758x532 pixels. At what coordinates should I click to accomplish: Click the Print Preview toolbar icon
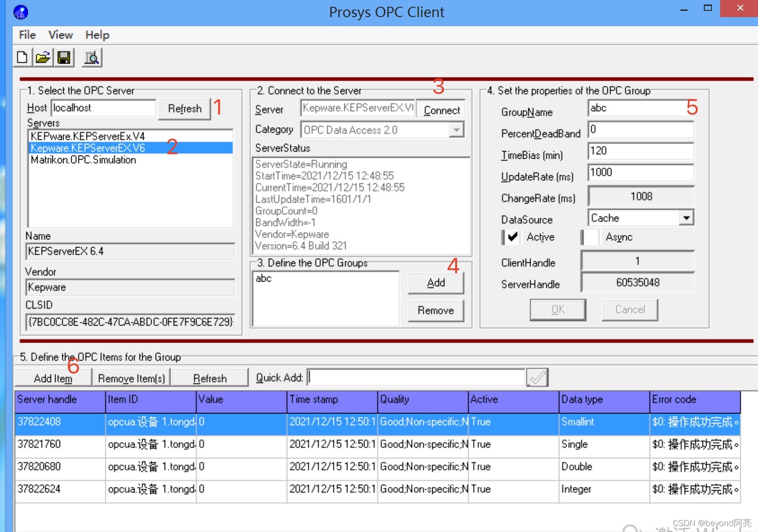click(x=92, y=58)
